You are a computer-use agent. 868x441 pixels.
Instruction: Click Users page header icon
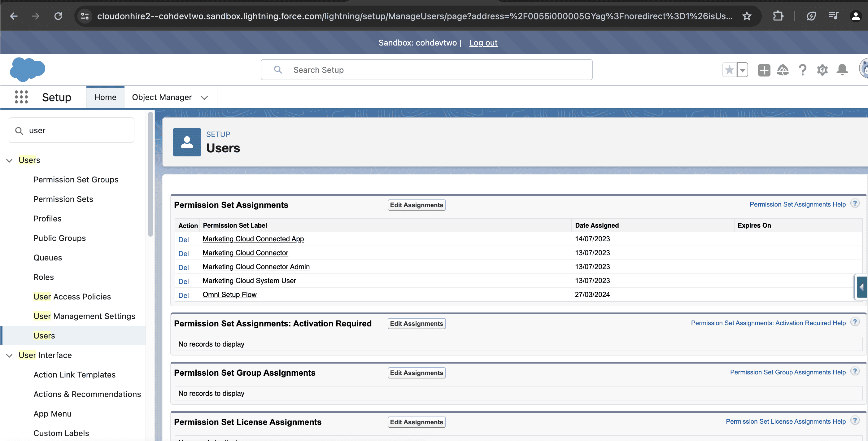click(x=187, y=142)
